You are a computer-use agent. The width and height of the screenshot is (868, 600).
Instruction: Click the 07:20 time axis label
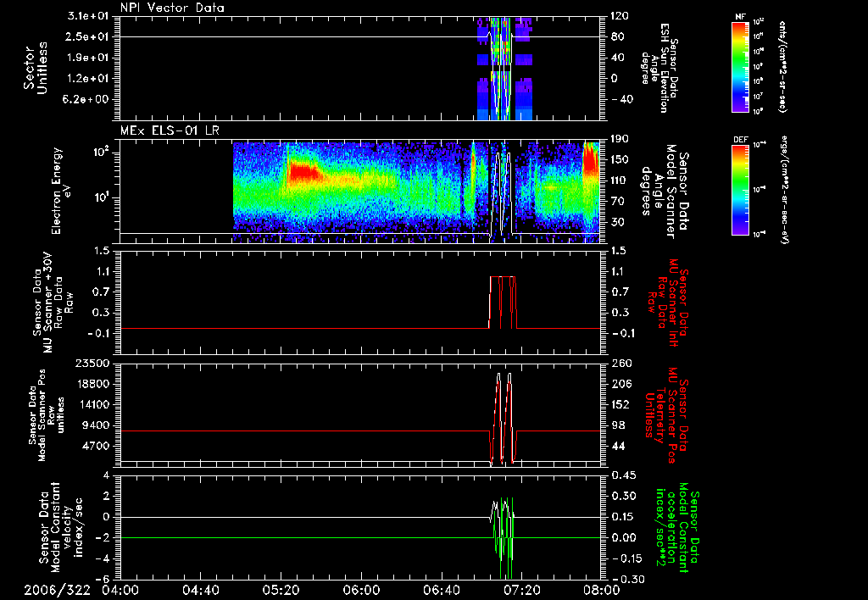point(522,590)
